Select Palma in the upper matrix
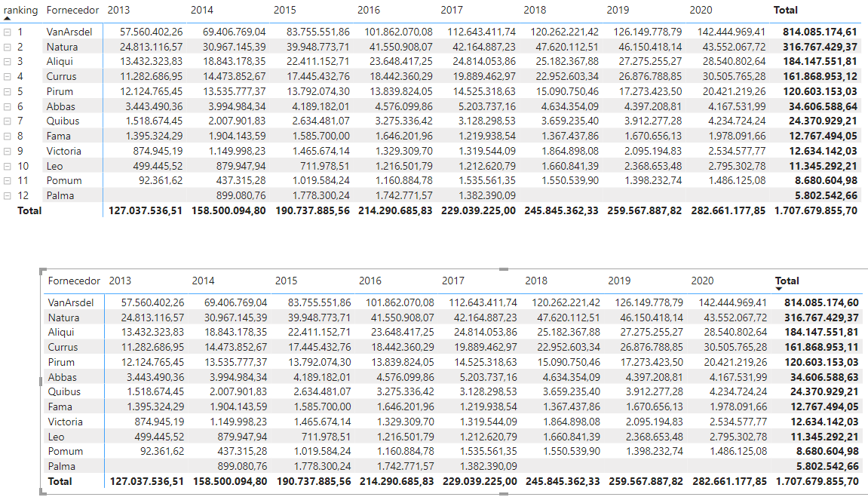This screenshot has height=497, width=868. 60,195
